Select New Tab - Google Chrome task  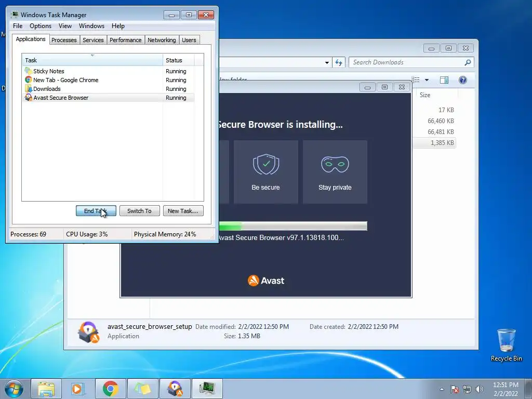[x=108, y=79]
